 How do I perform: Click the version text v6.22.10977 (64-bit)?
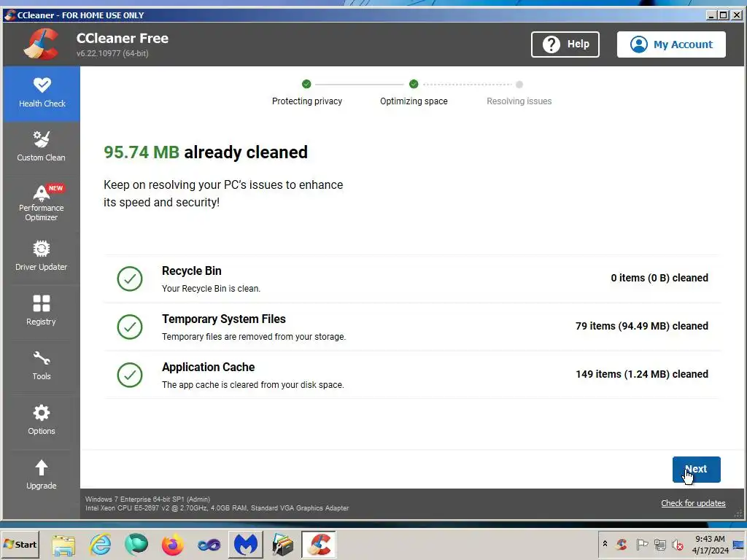tap(112, 53)
